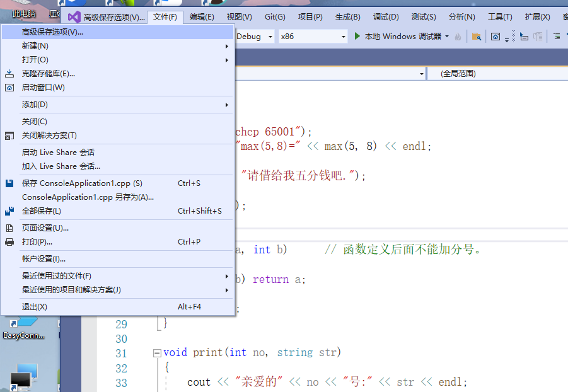Click the clone repository download icon

coord(9,74)
